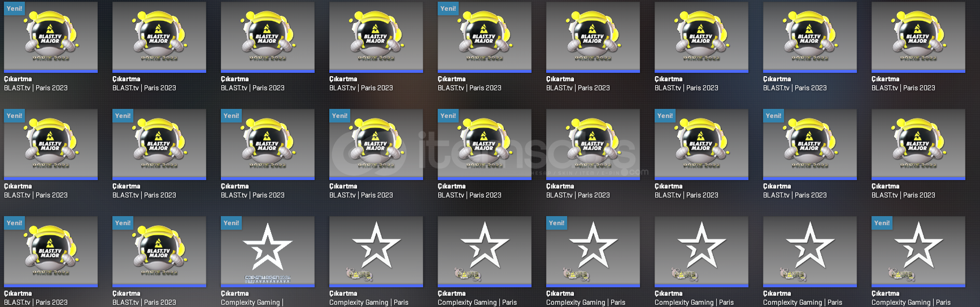Select the last middle-row BLAST.tv sticker without a badge
The width and height of the screenshot is (980, 307).
pos(918,144)
